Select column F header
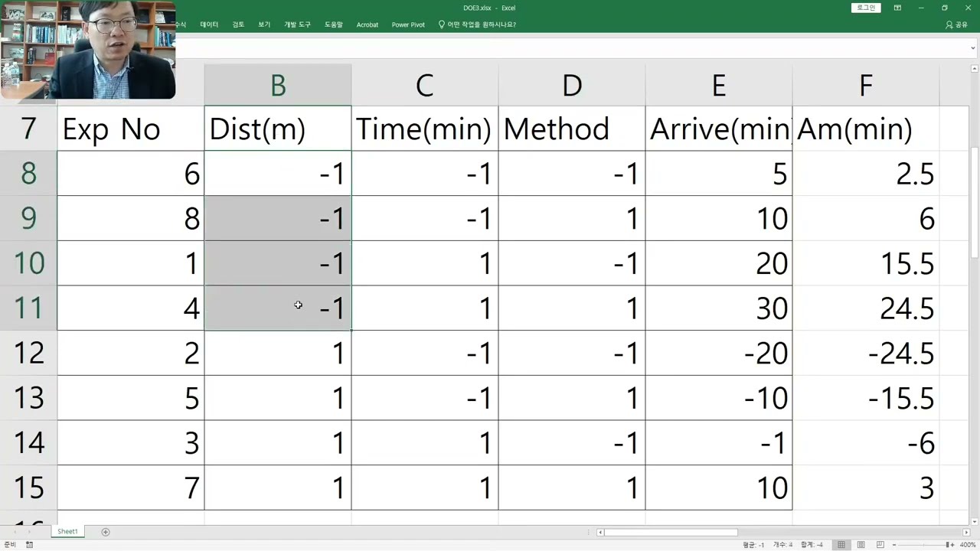The height and width of the screenshot is (551, 980). (x=866, y=85)
